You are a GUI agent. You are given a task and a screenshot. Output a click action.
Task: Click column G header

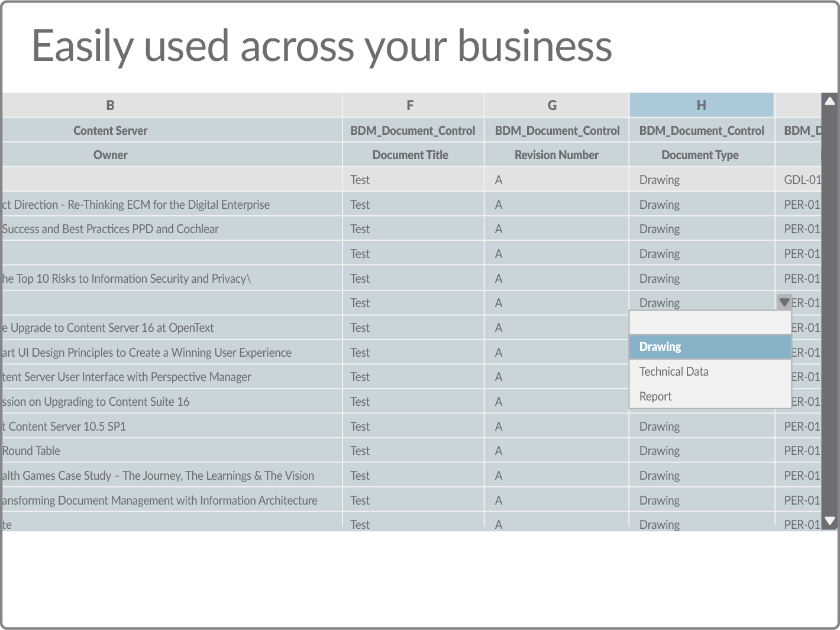click(x=552, y=105)
